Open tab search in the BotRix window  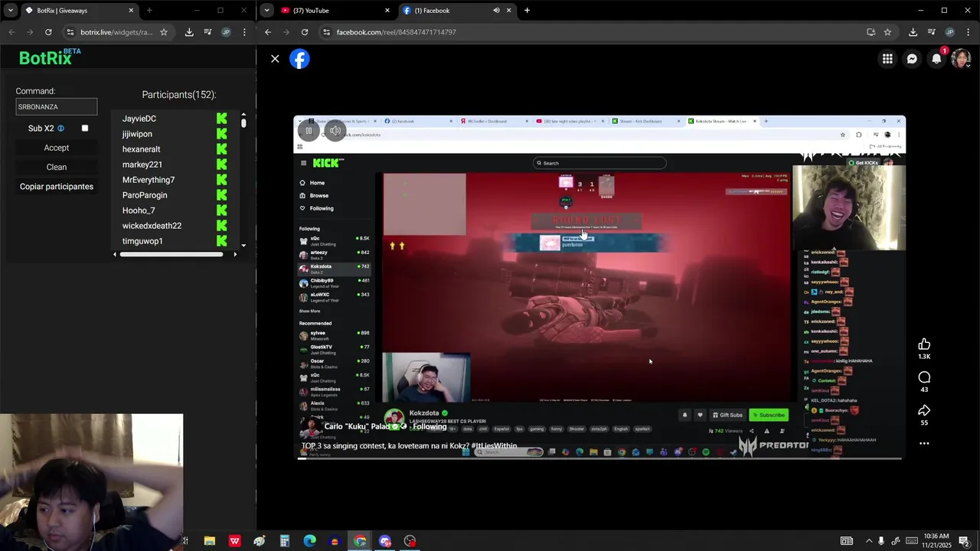click(x=11, y=11)
